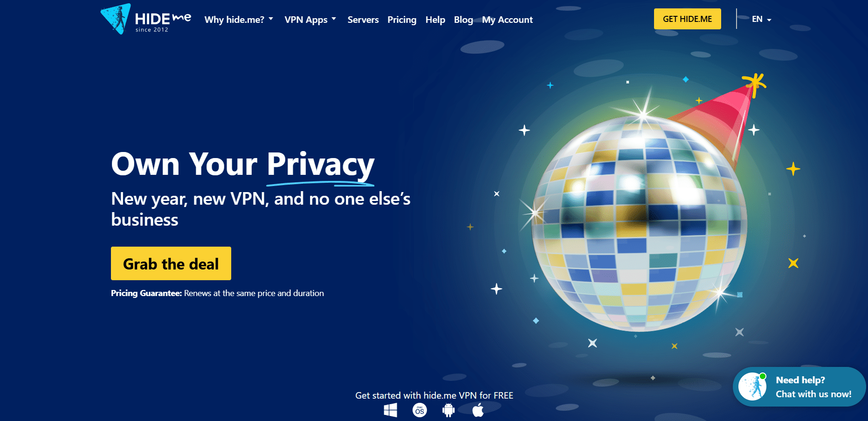The image size is (868, 421).
Task: Select the macOS platform icon
Action: pos(420,410)
